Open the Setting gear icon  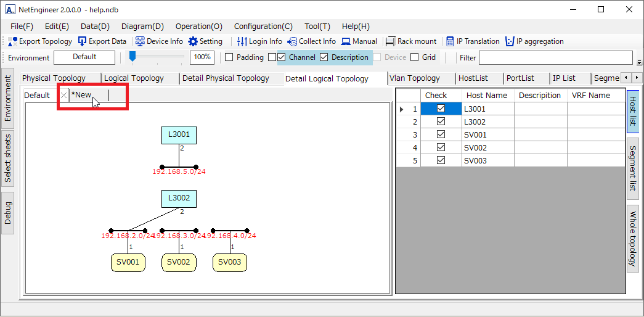193,41
